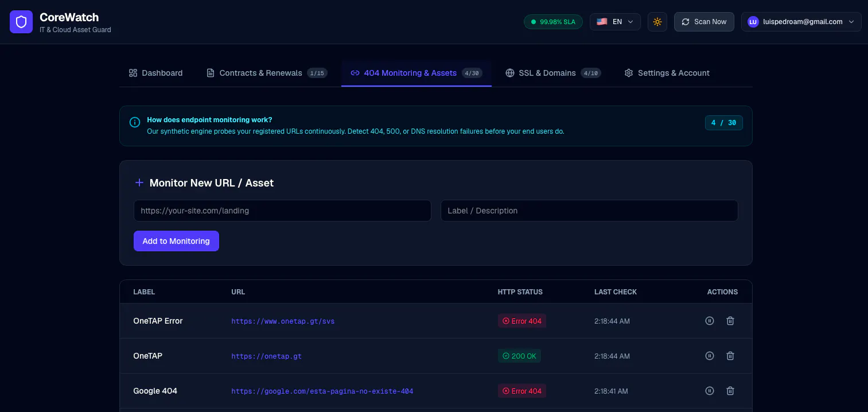Click the Dashboard grid icon
This screenshot has height=412, width=868.
(133, 73)
